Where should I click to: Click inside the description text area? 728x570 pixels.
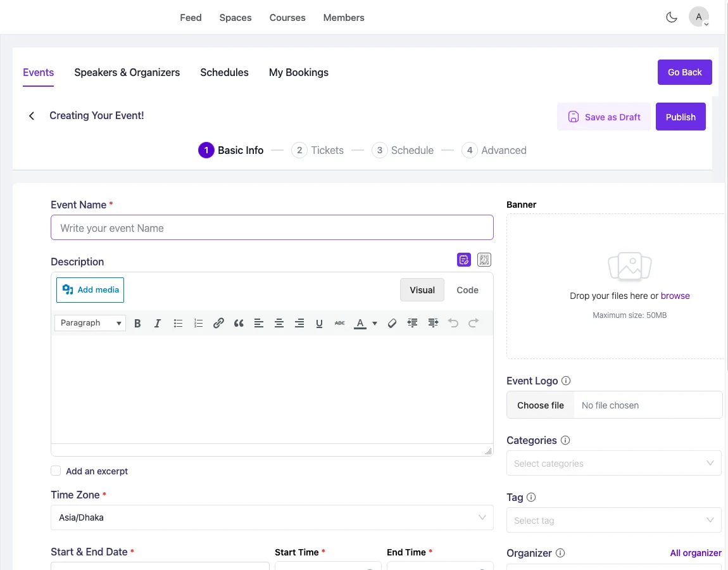272,389
